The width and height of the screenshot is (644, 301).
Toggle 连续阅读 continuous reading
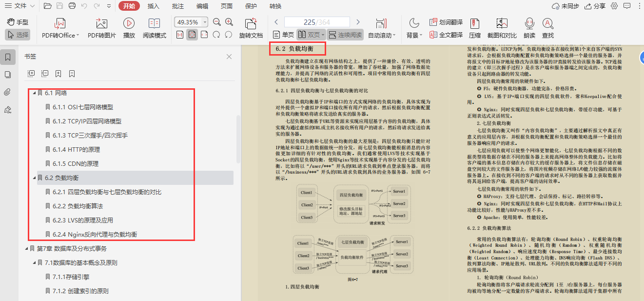[x=345, y=35]
